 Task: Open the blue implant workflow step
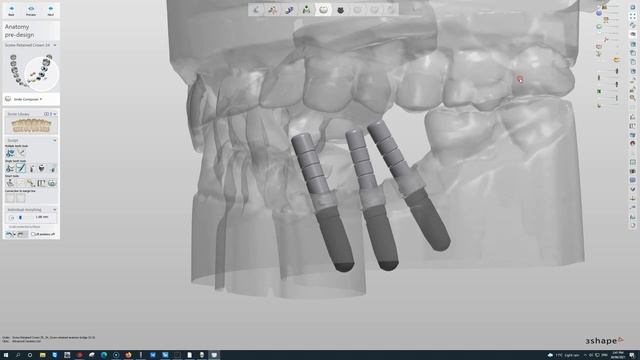pyautogui.click(x=289, y=9)
